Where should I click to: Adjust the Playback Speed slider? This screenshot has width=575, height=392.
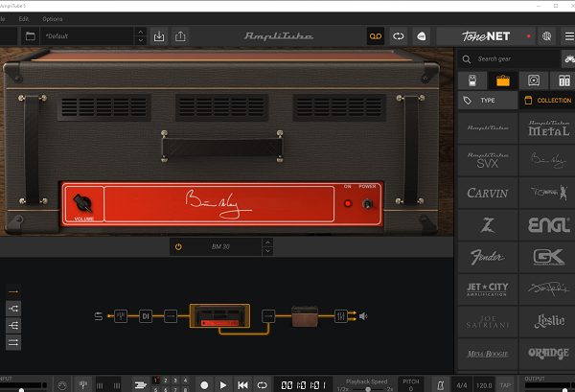click(x=367, y=389)
